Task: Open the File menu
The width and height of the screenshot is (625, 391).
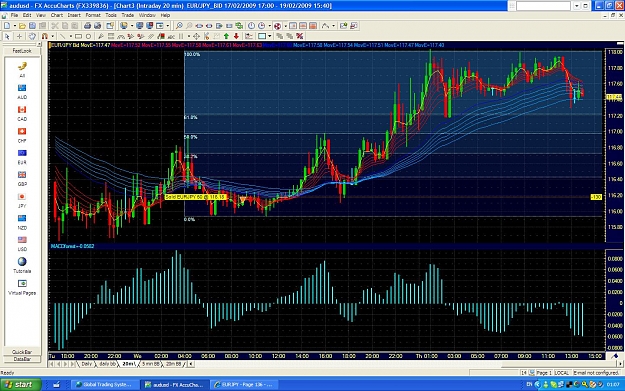Action: (x=14, y=15)
